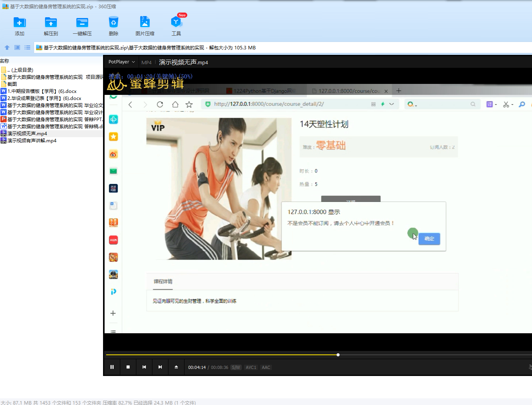532x405 pixels.
Task: Stop PotPlayer playback
Action: pyautogui.click(x=128, y=367)
